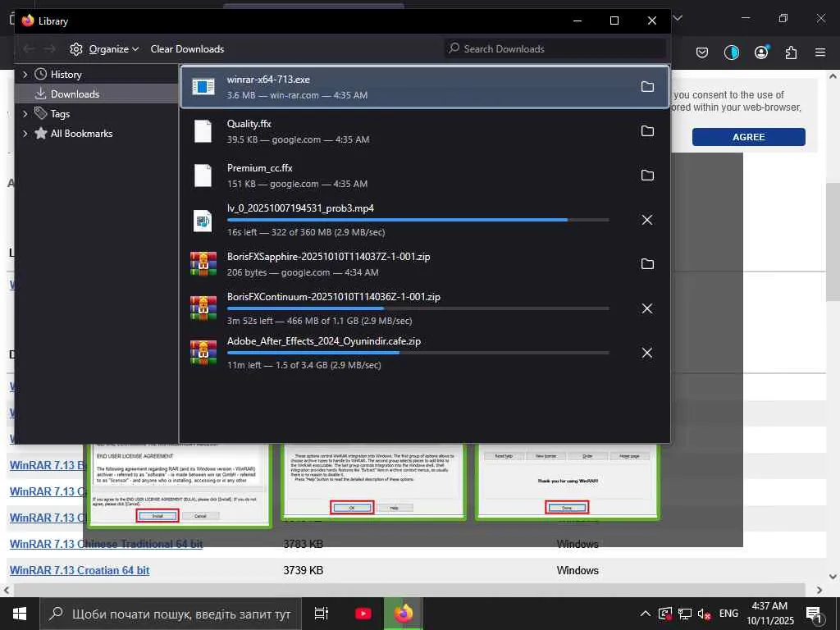840x630 pixels.
Task: Select the winrar-x64-713.exe download row text
Action: [x=297, y=87]
